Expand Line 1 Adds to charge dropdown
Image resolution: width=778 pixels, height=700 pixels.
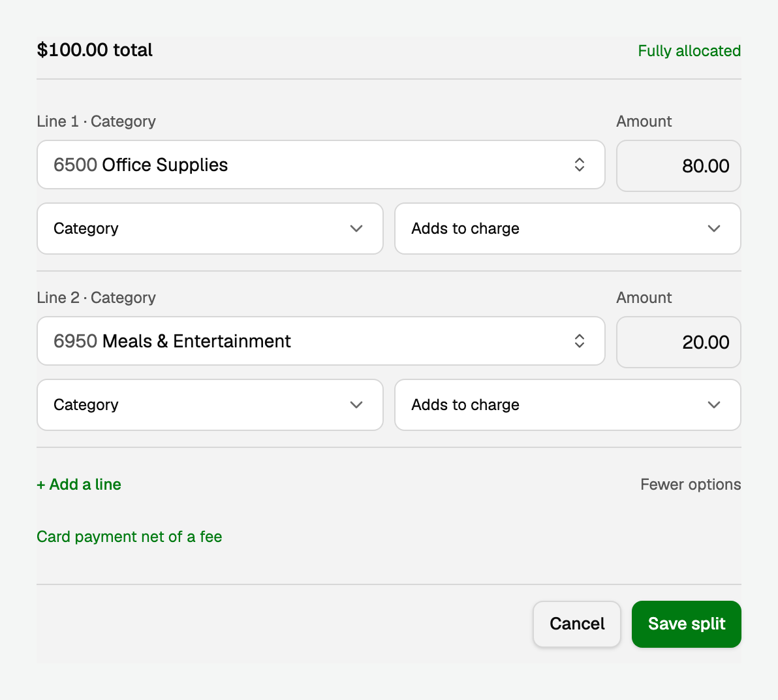point(568,229)
